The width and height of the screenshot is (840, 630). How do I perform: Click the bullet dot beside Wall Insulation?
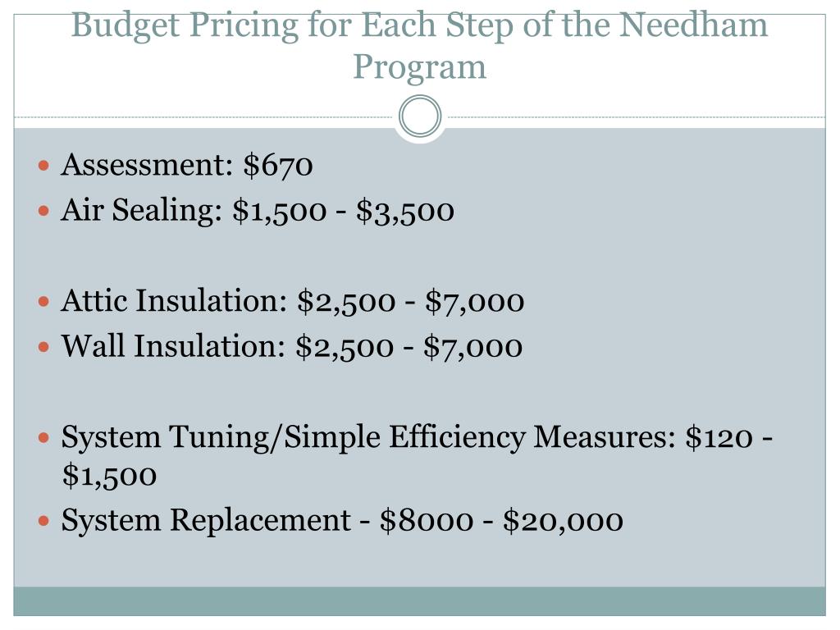pos(44,347)
